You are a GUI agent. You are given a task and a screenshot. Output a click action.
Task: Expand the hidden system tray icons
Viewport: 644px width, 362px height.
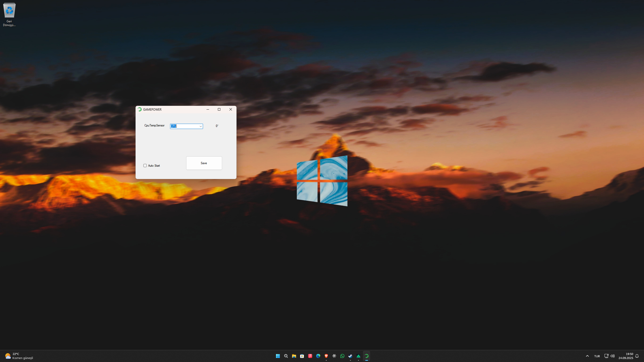[587, 356]
